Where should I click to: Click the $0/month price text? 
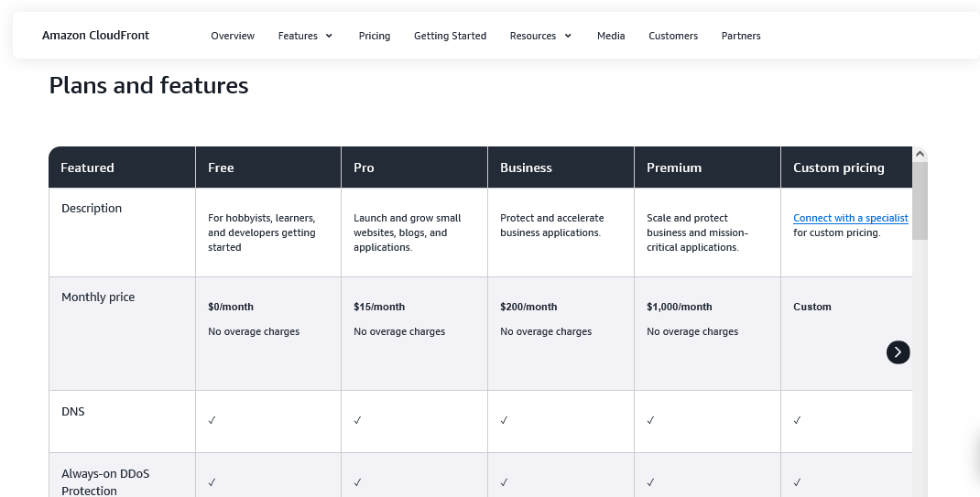point(231,307)
